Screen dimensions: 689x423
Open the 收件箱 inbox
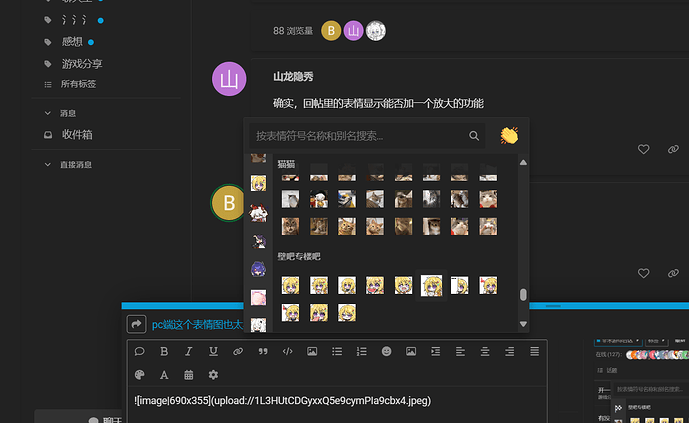pos(77,135)
